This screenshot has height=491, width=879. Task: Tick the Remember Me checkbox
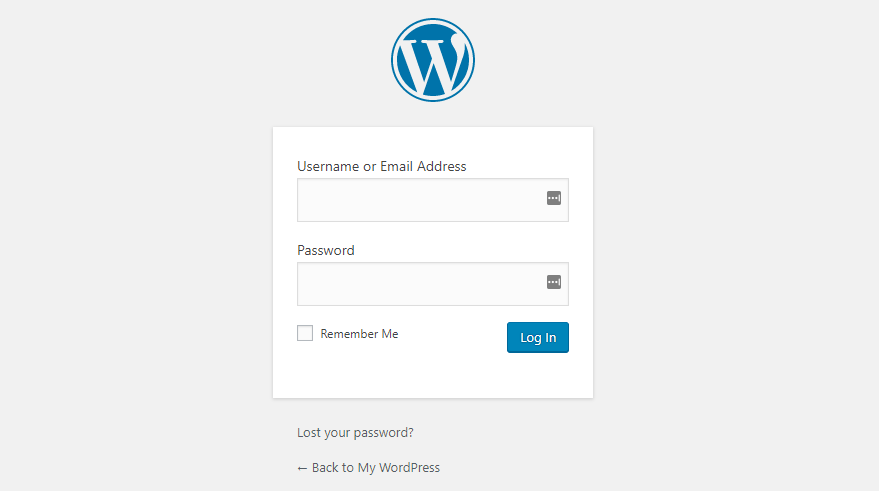(x=305, y=333)
